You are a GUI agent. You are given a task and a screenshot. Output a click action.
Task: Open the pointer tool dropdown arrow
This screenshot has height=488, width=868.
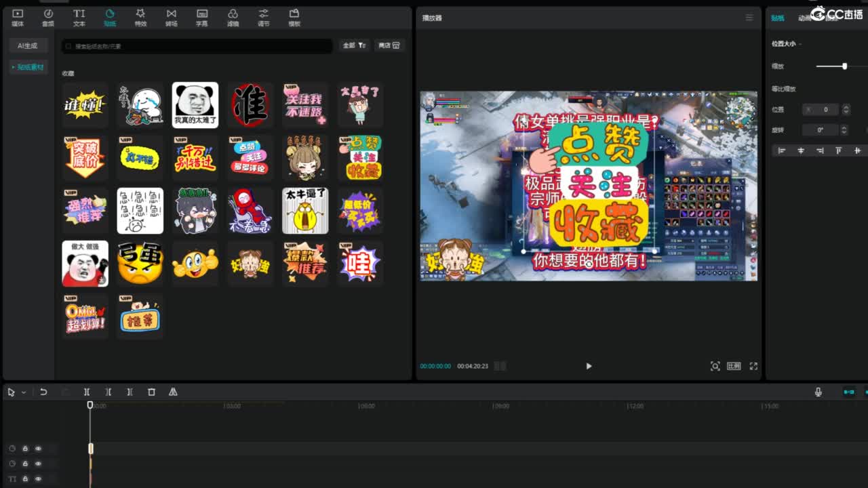click(24, 392)
